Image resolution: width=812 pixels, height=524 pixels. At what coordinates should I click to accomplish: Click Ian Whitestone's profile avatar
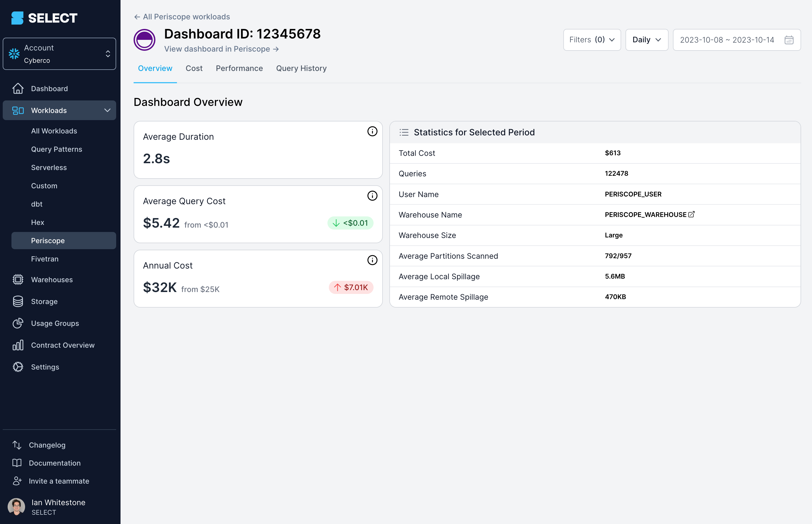pyautogui.click(x=16, y=507)
